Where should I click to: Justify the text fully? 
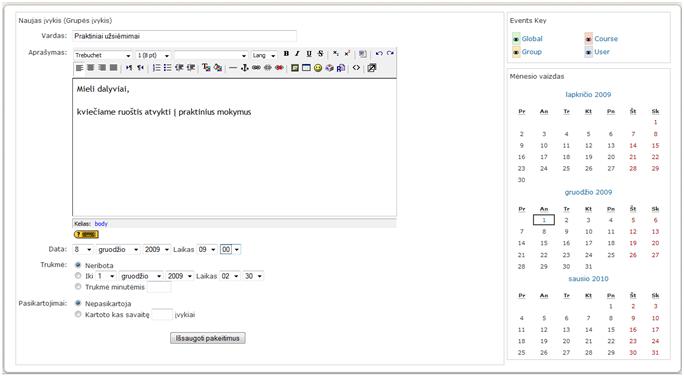(x=113, y=68)
